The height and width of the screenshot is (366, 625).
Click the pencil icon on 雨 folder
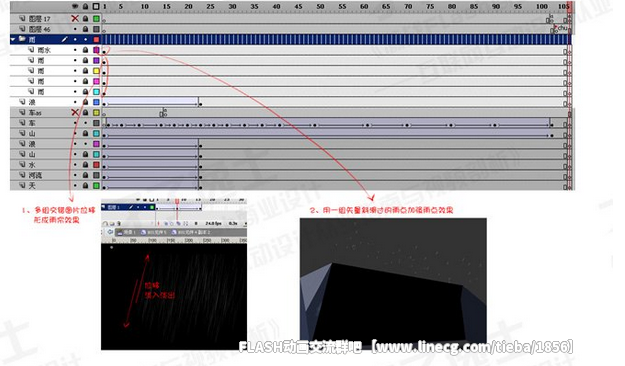click(x=64, y=39)
